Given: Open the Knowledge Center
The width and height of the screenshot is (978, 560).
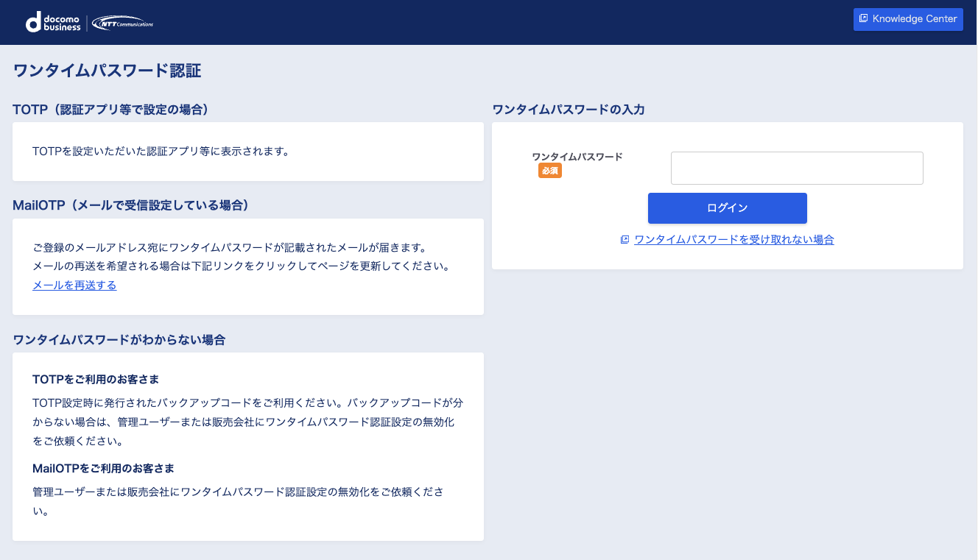Looking at the screenshot, I should (908, 19).
